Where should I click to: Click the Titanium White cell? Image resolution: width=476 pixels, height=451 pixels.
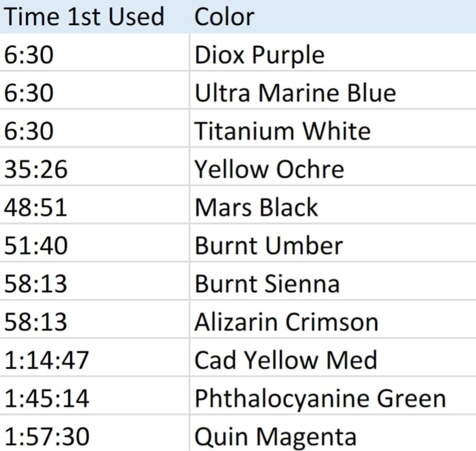pyautogui.click(x=283, y=131)
